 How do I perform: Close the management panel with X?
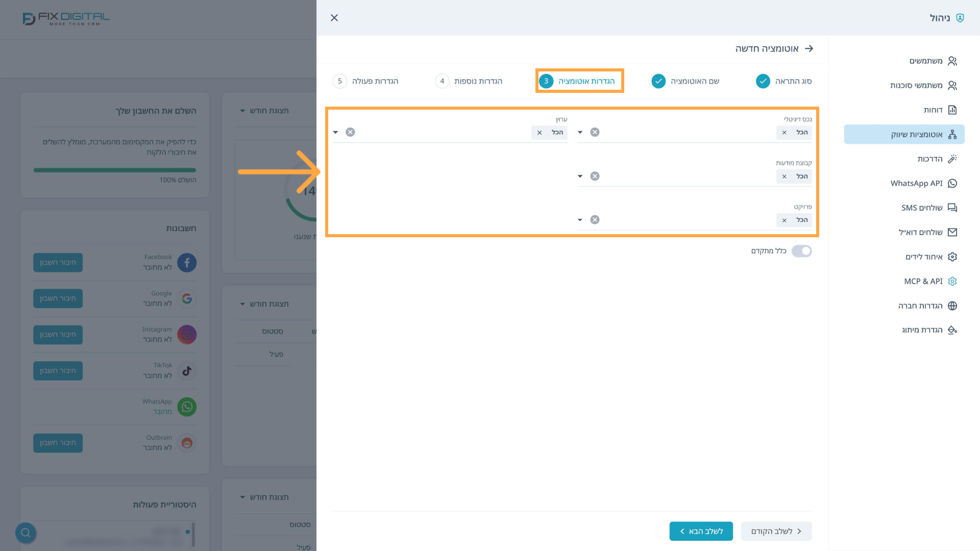point(334,18)
